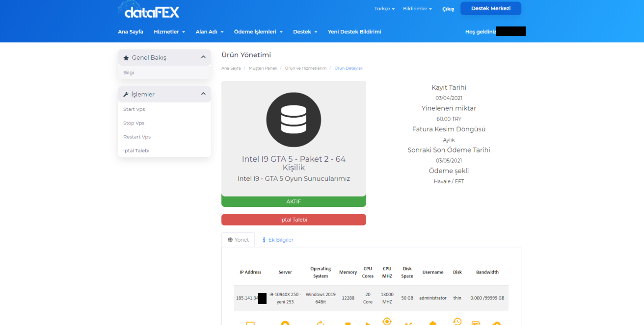Expand the Destek navigation menu
The image size is (644, 325).
(305, 32)
